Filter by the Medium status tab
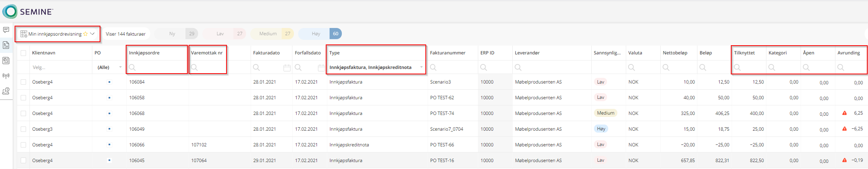The height and width of the screenshot is (169, 868). (272, 34)
